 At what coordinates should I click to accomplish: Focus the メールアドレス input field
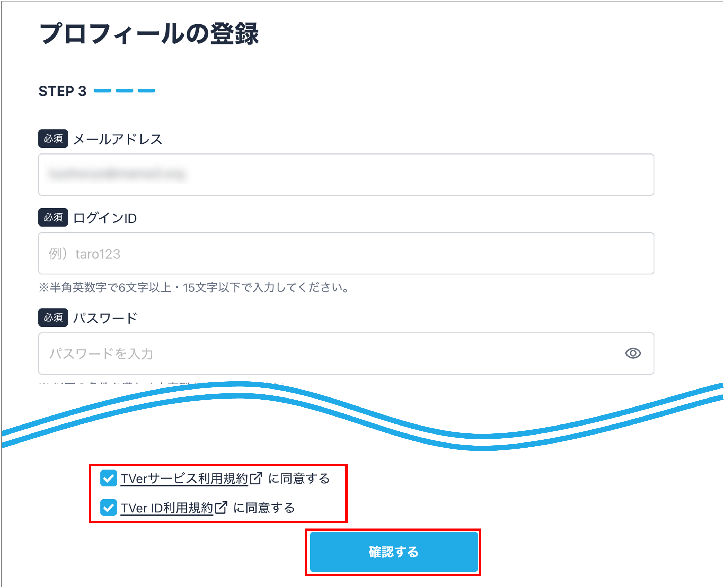tap(346, 174)
